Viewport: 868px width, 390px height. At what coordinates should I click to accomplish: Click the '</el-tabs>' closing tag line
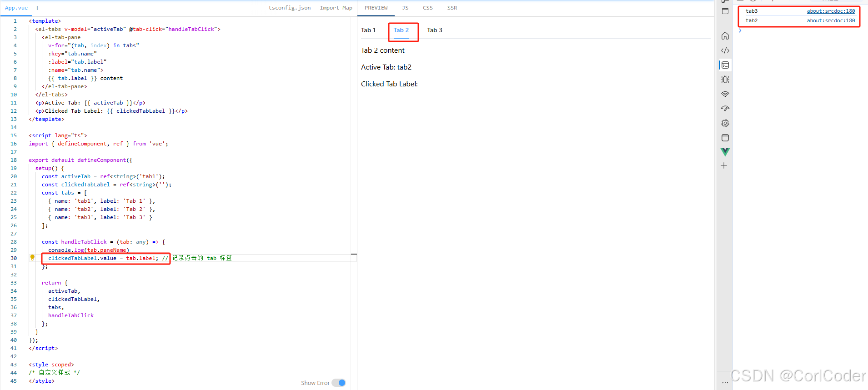[x=51, y=95]
